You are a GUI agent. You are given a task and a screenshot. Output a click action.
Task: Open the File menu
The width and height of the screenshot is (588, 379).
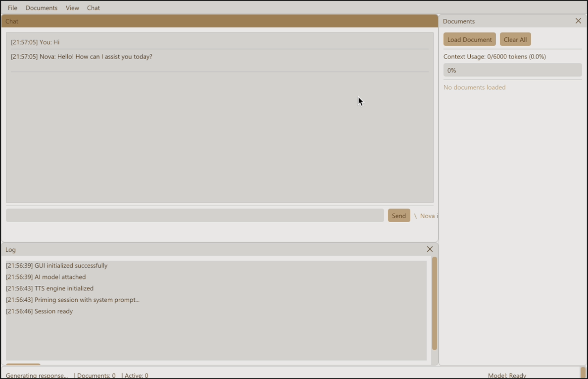click(x=12, y=8)
